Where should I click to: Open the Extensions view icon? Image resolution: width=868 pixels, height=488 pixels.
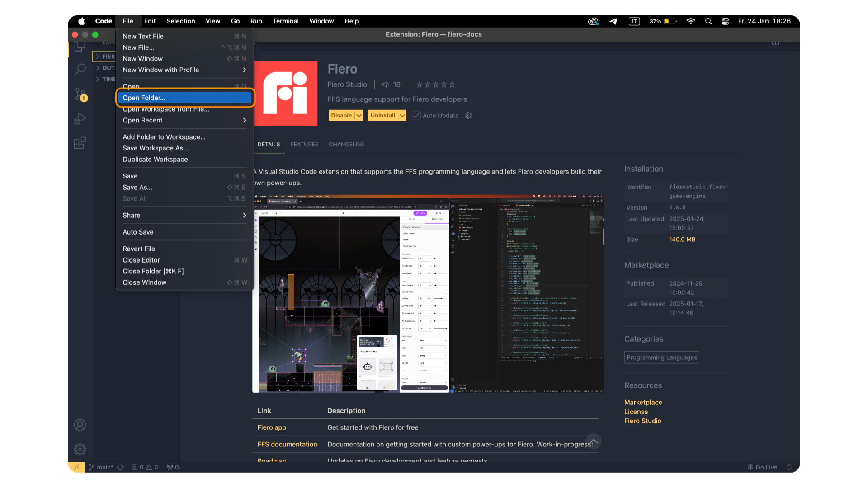[x=80, y=143]
